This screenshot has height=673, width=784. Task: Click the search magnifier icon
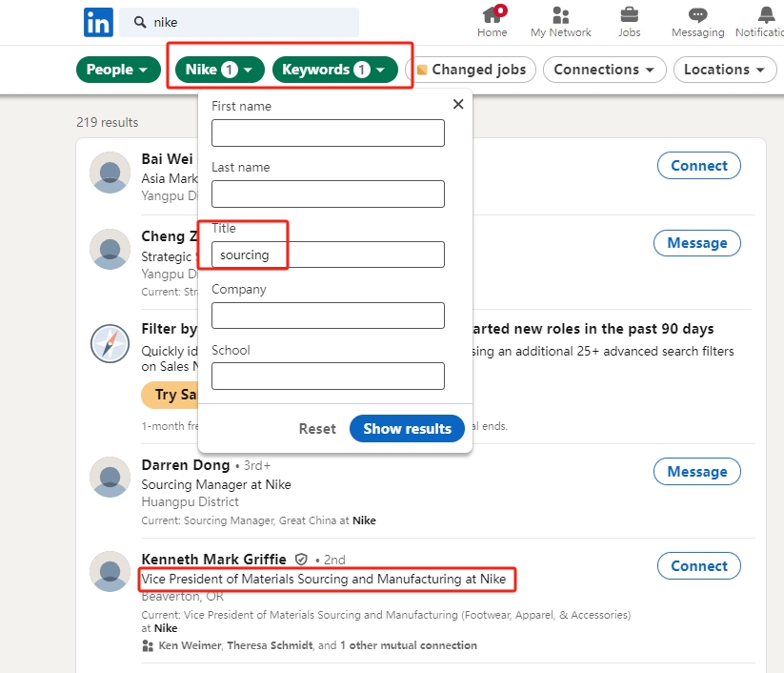(140, 22)
